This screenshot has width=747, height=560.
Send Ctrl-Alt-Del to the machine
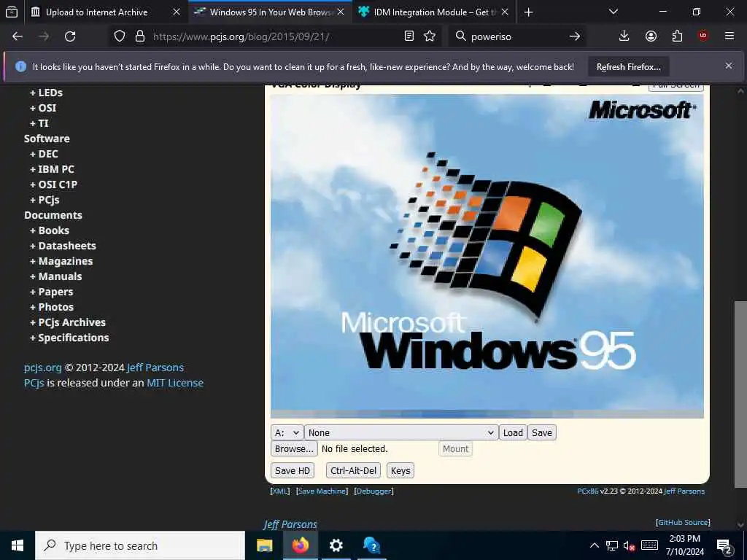(x=354, y=470)
